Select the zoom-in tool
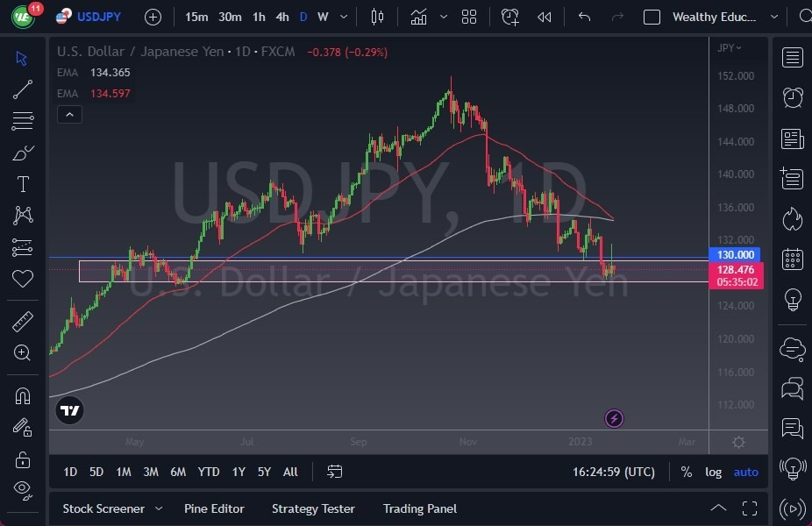 (x=22, y=353)
